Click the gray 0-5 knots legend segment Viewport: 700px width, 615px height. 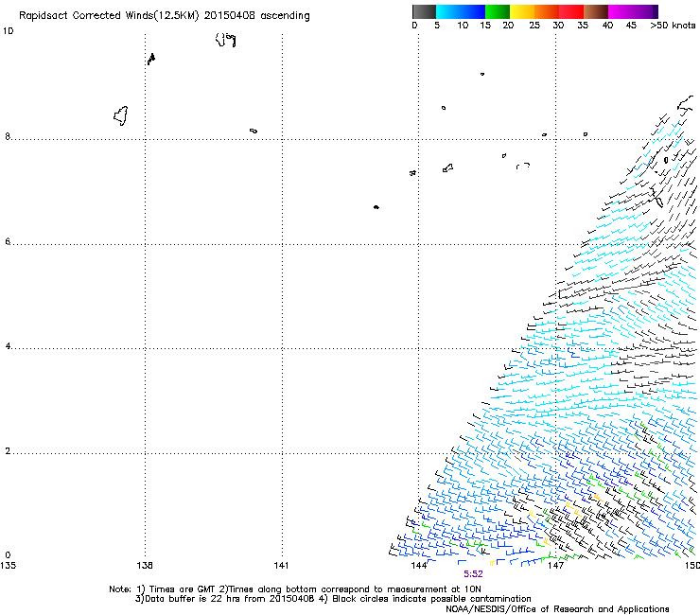(424, 11)
